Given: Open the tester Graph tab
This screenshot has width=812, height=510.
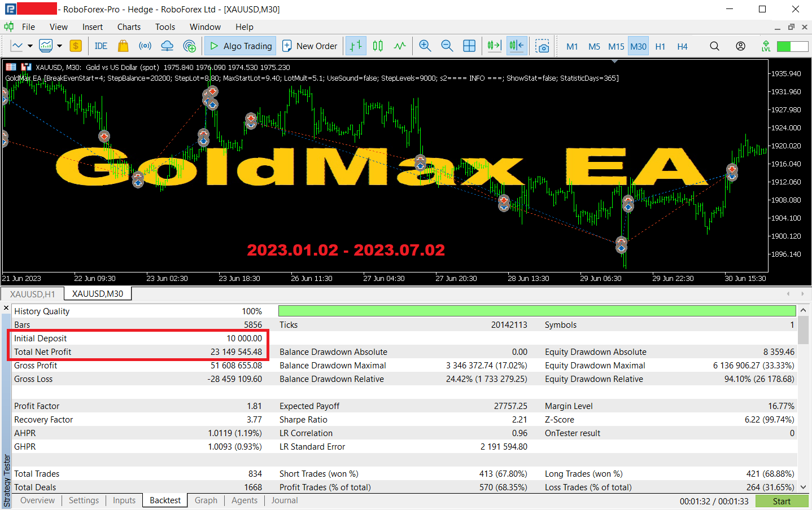Looking at the screenshot, I should 206,500.
